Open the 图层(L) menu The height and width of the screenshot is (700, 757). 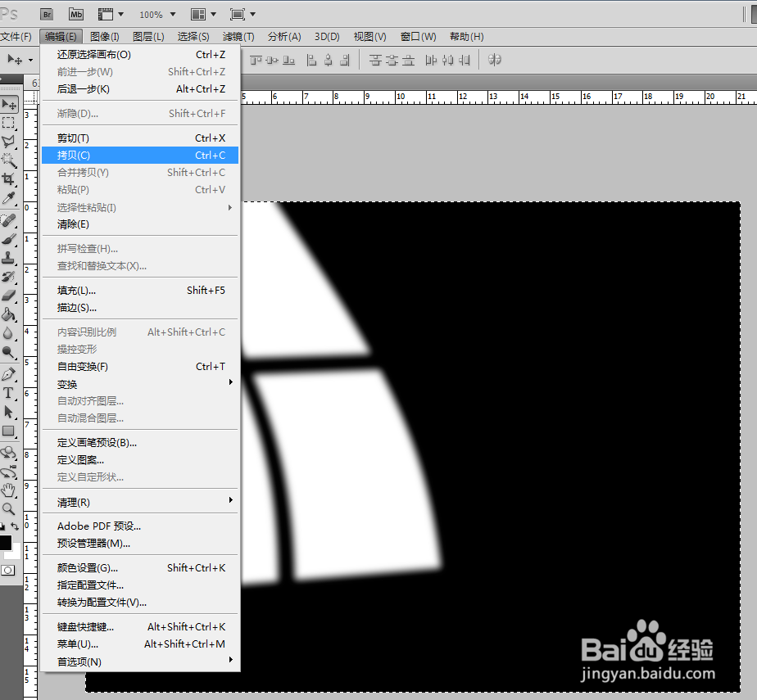tap(148, 37)
